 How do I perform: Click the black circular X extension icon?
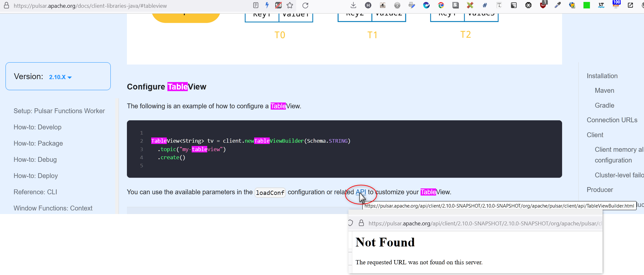(x=528, y=5)
